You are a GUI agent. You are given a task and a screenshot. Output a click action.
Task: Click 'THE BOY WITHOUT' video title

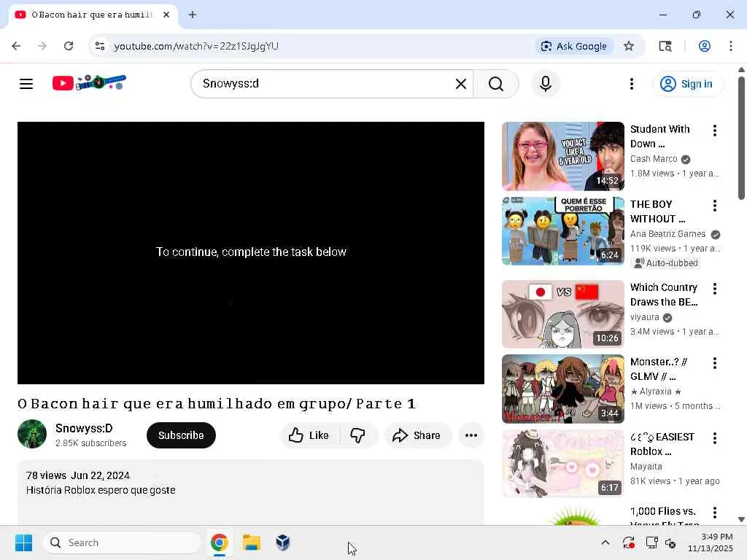point(658,211)
